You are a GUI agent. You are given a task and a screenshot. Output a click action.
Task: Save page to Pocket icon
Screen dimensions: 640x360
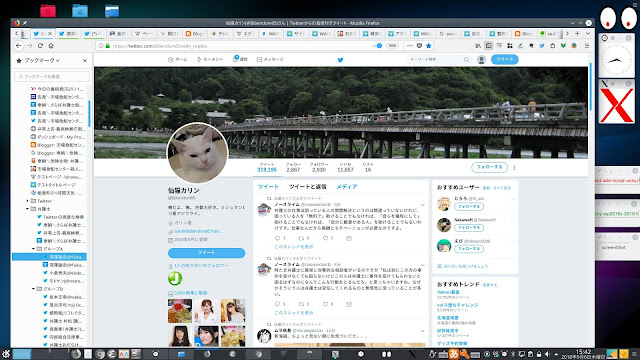419,46
